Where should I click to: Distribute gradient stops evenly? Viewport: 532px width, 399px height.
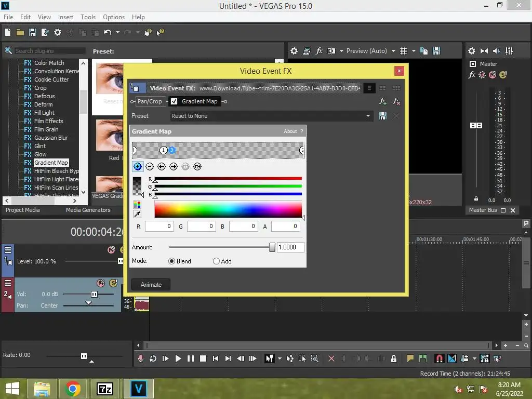(x=197, y=167)
